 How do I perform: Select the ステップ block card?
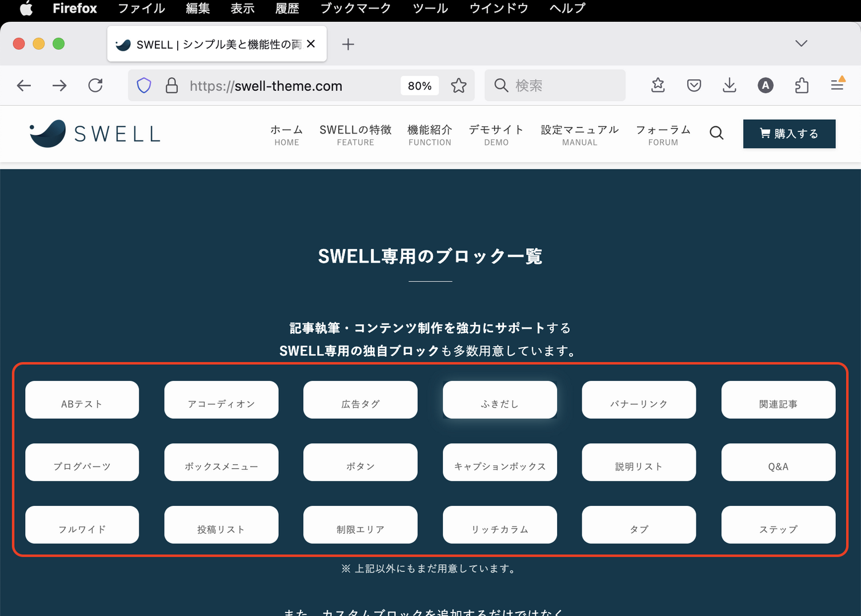point(778,525)
